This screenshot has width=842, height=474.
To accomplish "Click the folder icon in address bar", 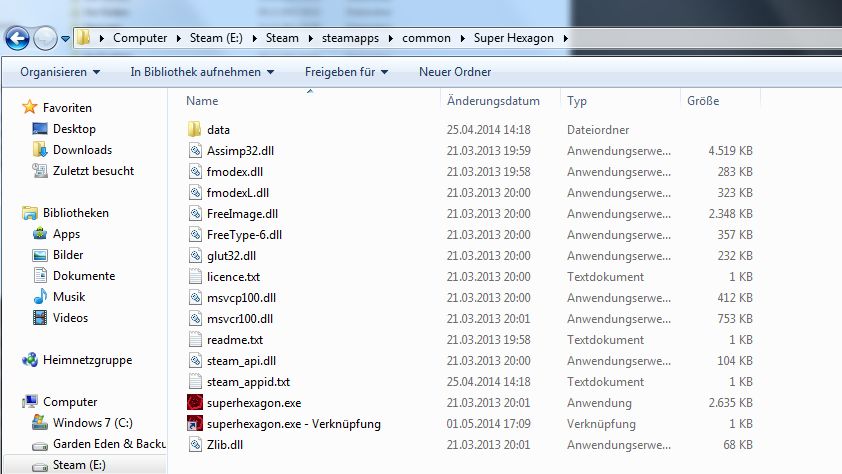I will pos(83,38).
